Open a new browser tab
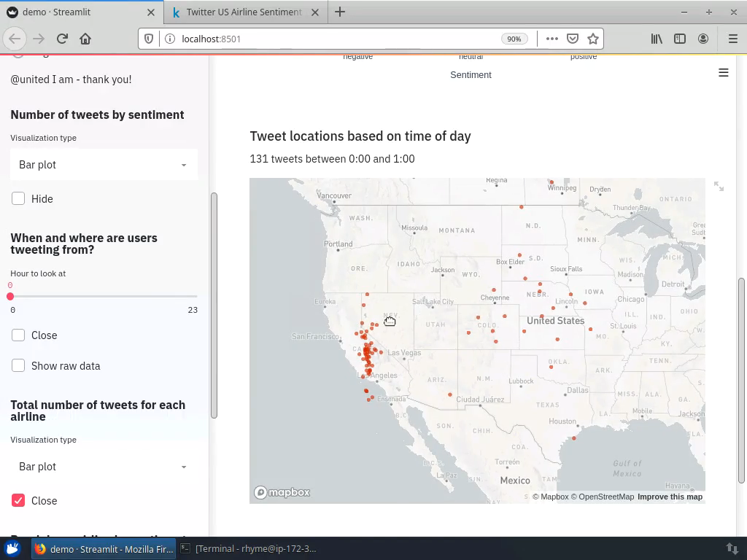 [x=340, y=12]
